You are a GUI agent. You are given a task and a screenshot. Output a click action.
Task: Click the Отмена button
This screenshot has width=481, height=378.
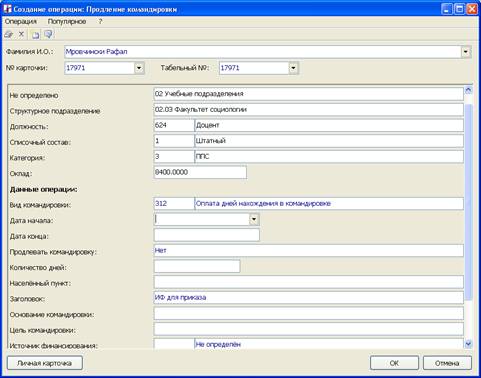point(447,363)
